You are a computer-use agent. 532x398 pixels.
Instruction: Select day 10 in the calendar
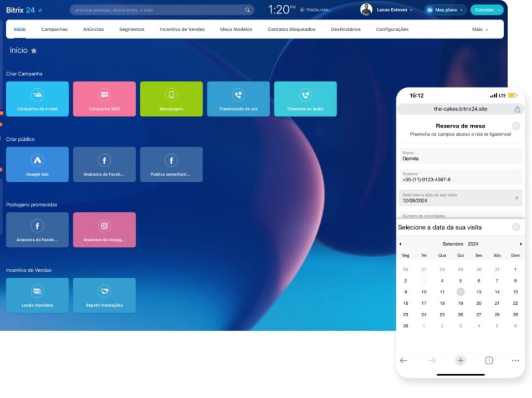tap(424, 292)
